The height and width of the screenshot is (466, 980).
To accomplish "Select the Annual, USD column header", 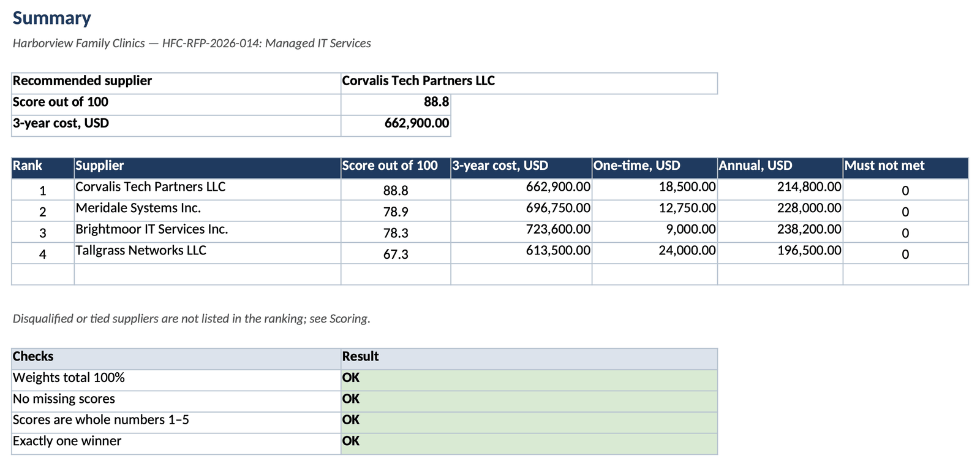I will pos(780,168).
